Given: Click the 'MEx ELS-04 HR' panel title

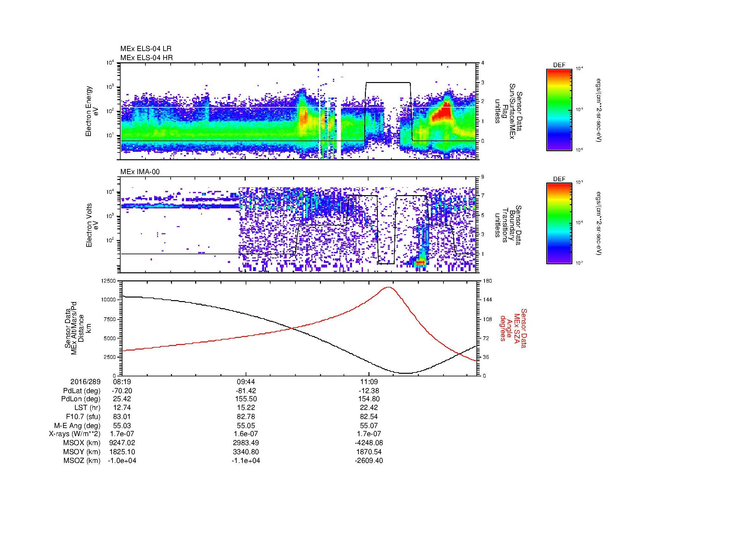Looking at the screenshot, I should tap(146, 58).
